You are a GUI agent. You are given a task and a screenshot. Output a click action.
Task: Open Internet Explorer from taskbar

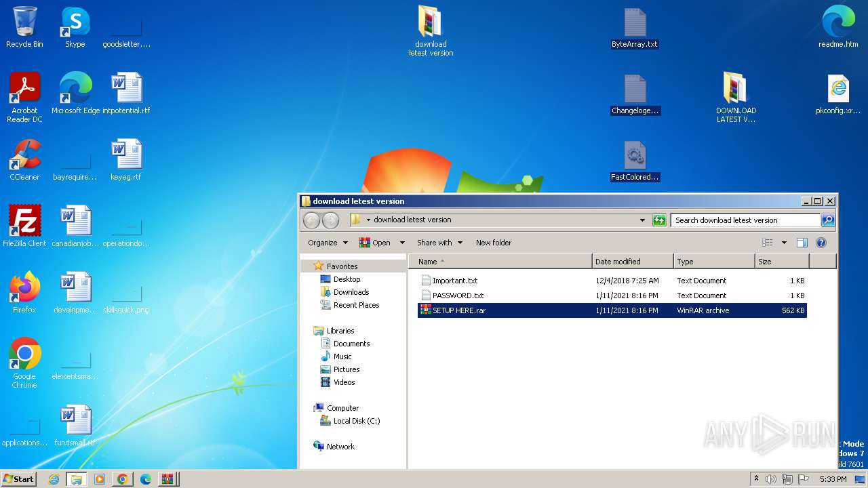(54, 479)
